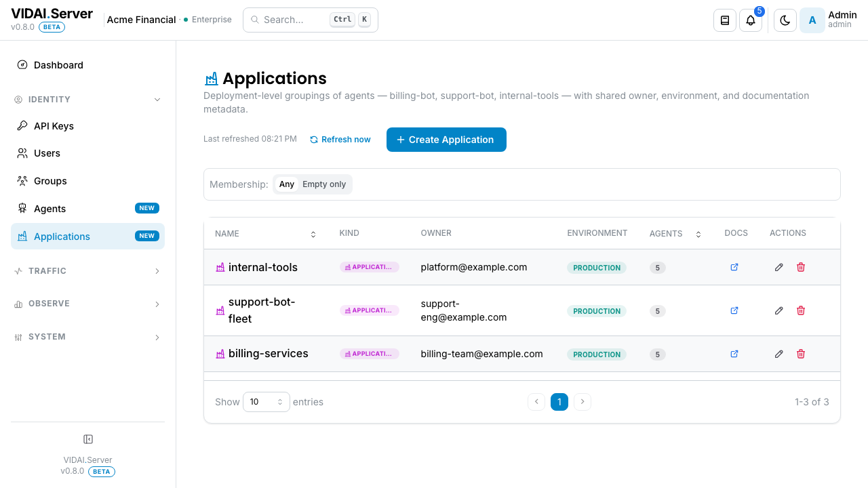Image resolution: width=868 pixels, height=488 pixels.
Task: Click the billing-team@example.com owner cell
Action: tap(482, 354)
